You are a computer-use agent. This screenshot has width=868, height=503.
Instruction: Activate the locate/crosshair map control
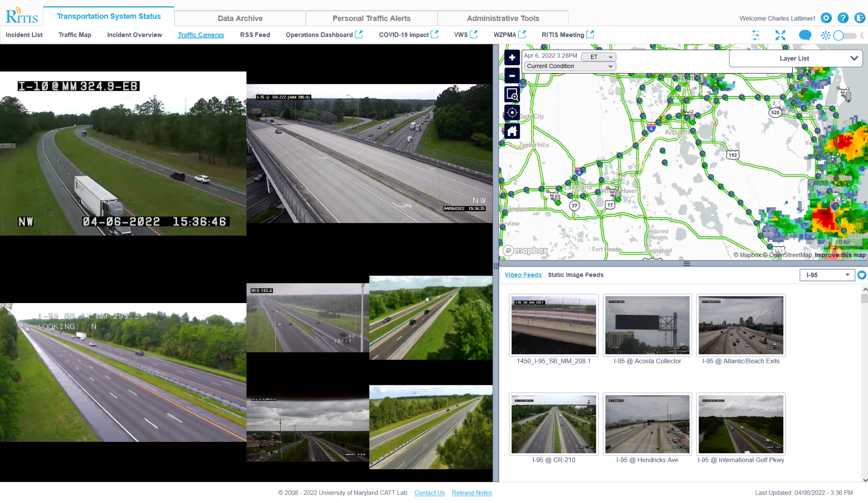pyautogui.click(x=512, y=113)
